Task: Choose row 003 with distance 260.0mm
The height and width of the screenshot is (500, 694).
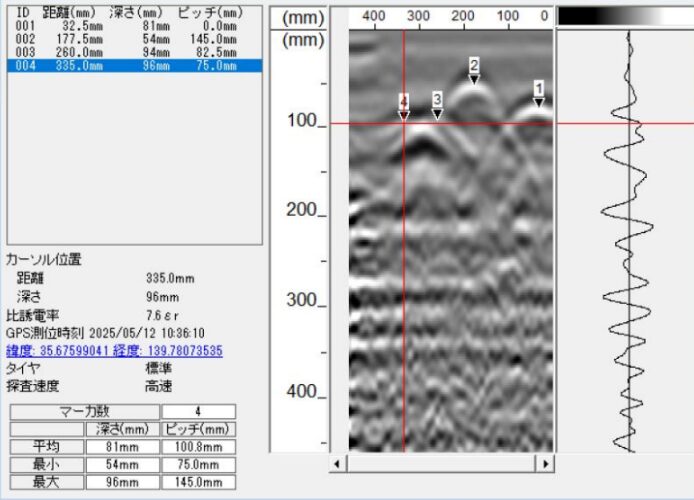Action: coord(132,53)
